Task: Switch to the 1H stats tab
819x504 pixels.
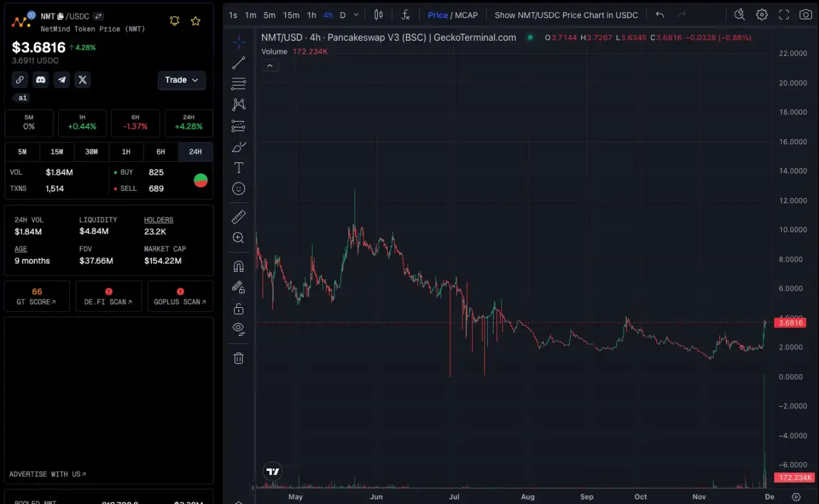Action: coord(126,151)
